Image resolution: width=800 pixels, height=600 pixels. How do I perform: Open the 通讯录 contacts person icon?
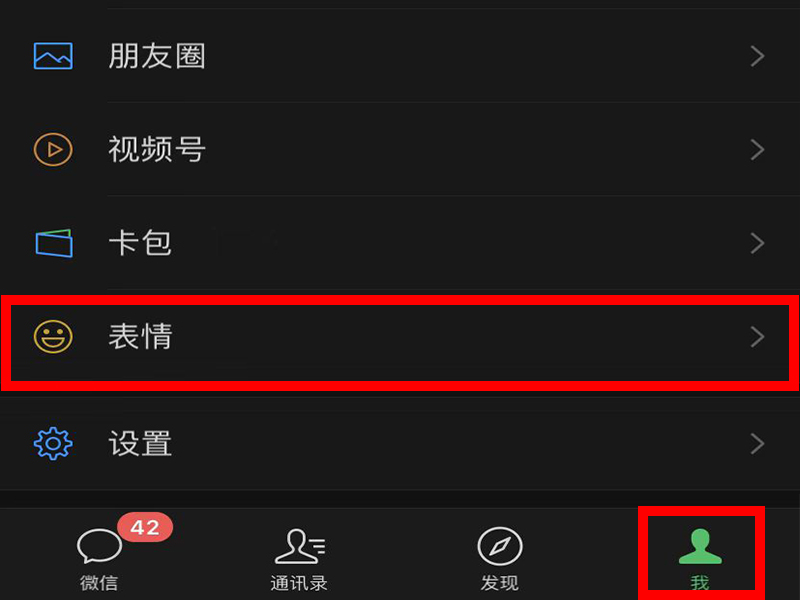(x=299, y=546)
